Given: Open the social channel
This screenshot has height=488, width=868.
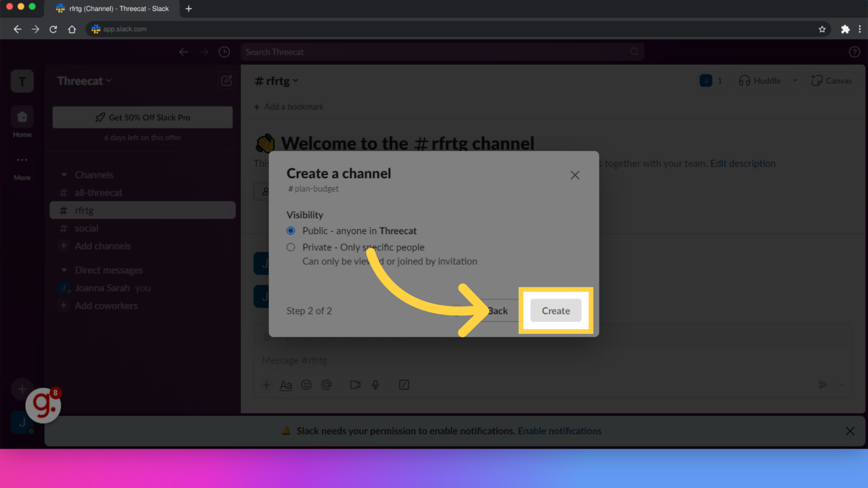Looking at the screenshot, I should [x=142, y=229].
